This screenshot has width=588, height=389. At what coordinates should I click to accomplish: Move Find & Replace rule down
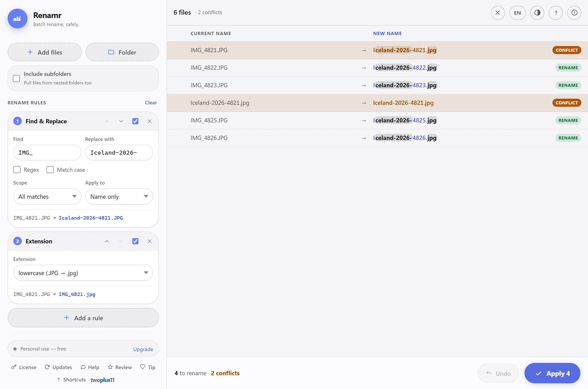121,121
